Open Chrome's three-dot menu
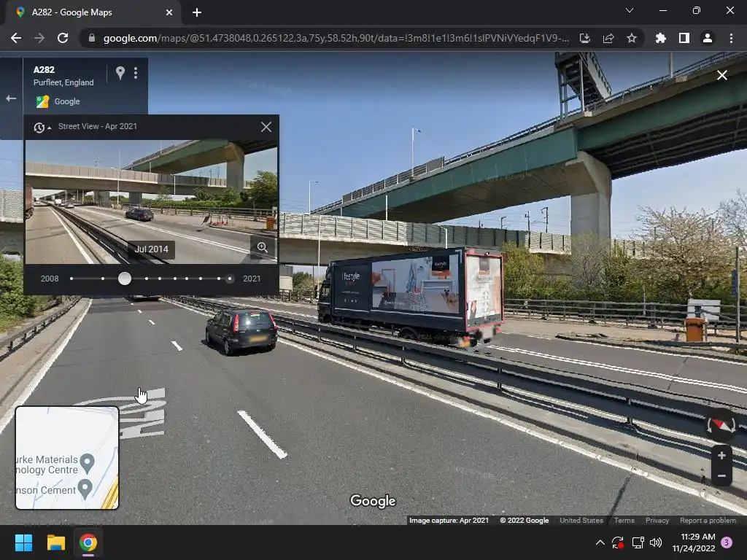The width and height of the screenshot is (747, 560). [731, 38]
